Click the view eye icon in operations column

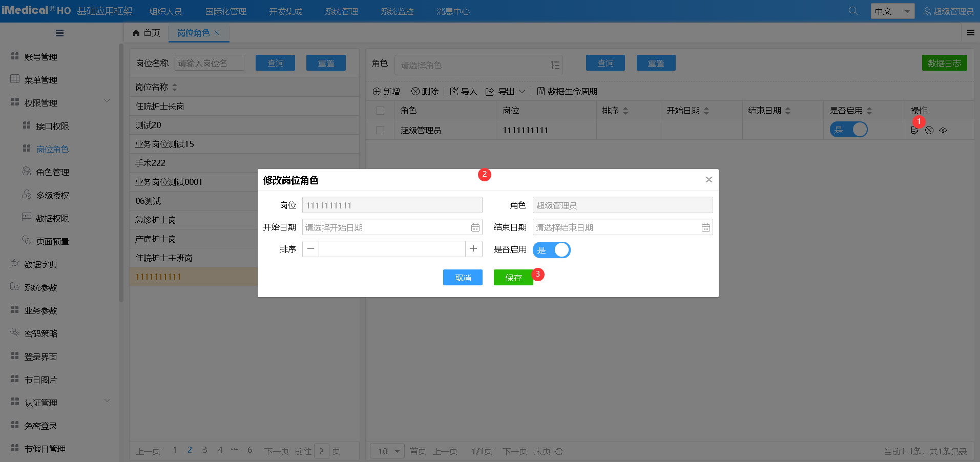943,131
